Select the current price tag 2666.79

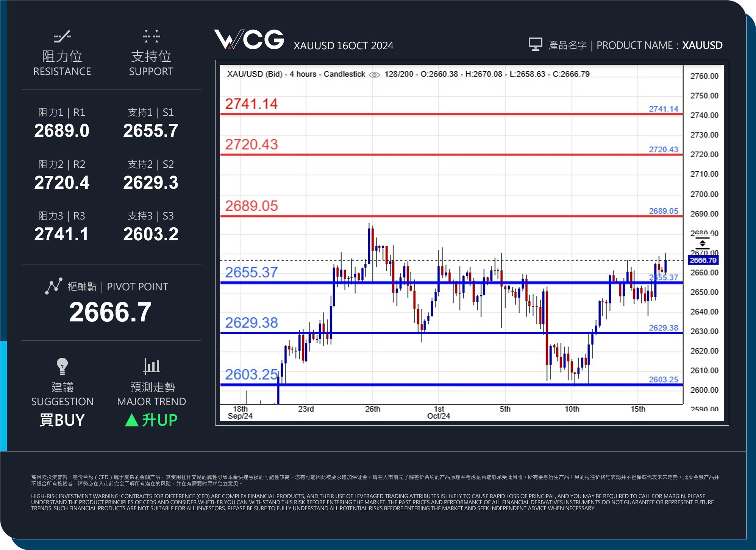[x=703, y=260]
